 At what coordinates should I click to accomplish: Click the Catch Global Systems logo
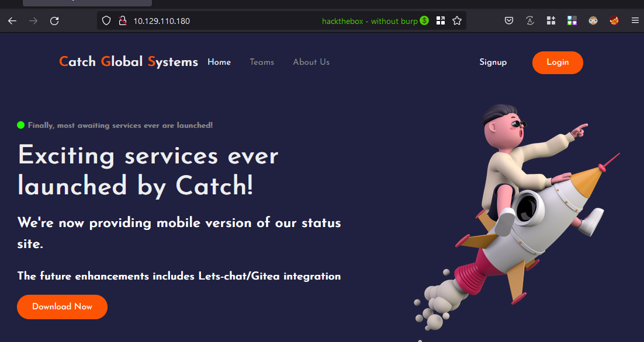click(129, 62)
